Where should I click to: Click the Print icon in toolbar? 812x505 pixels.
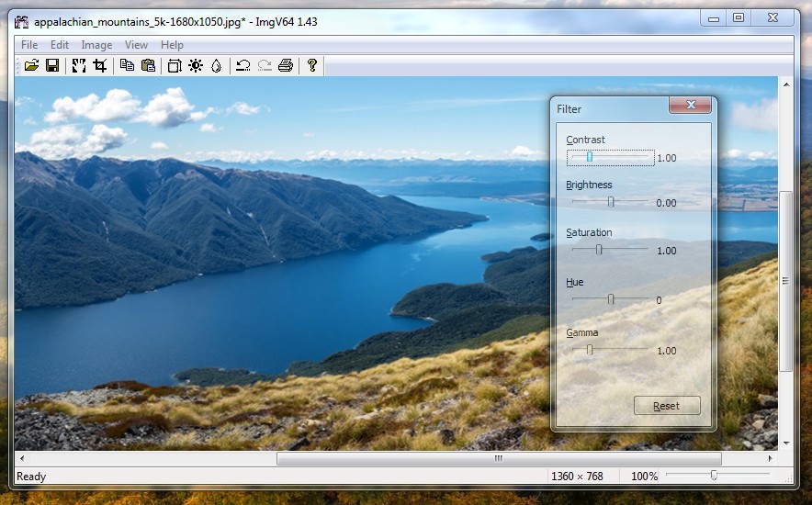point(286,65)
